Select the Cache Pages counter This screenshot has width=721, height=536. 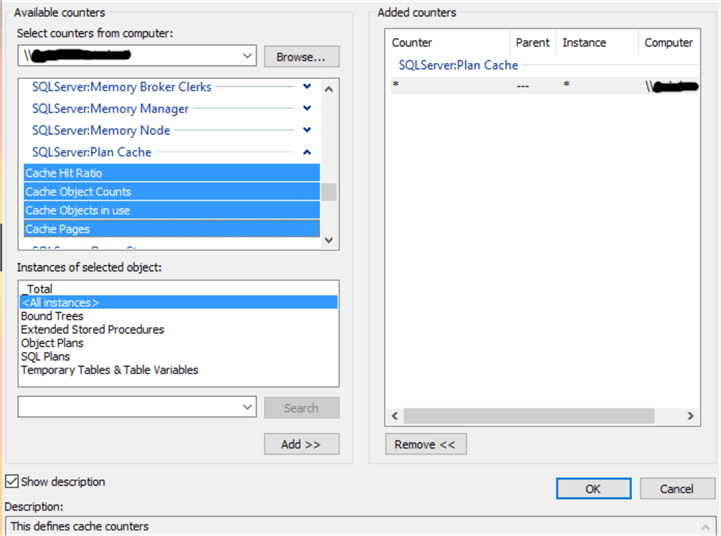point(172,229)
